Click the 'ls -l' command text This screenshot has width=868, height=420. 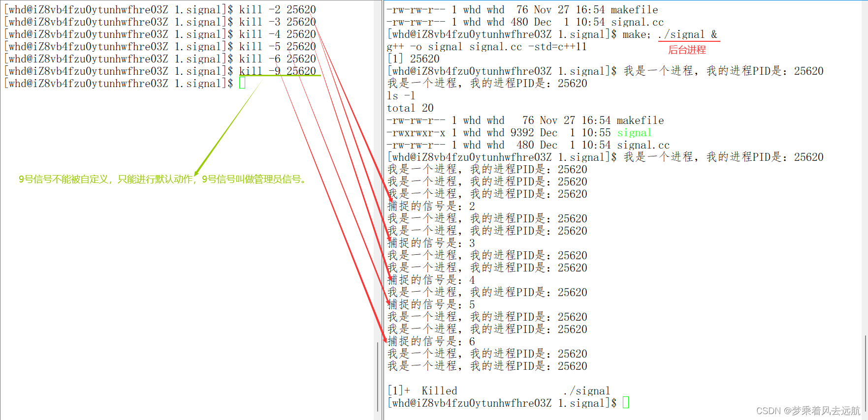click(401, 96)
